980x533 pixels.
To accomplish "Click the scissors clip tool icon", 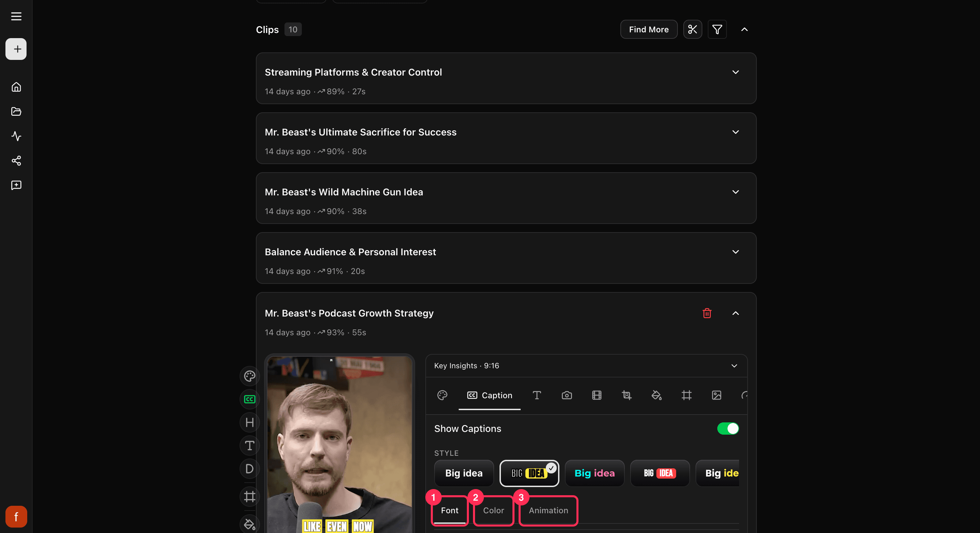I will pos(692,29).
